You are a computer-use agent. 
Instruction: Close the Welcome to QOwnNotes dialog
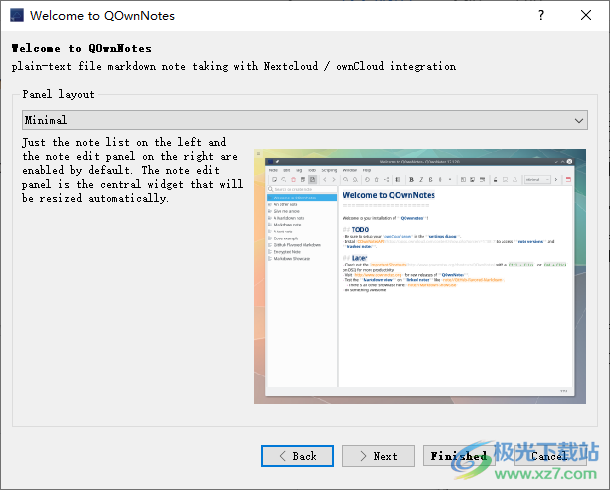(586, 16)
